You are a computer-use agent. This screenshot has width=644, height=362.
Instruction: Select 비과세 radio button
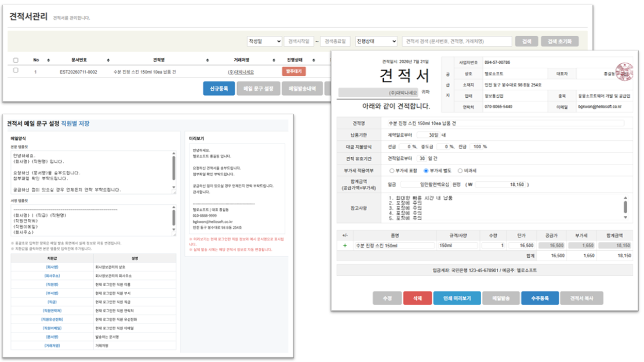(x=460, y=170)
